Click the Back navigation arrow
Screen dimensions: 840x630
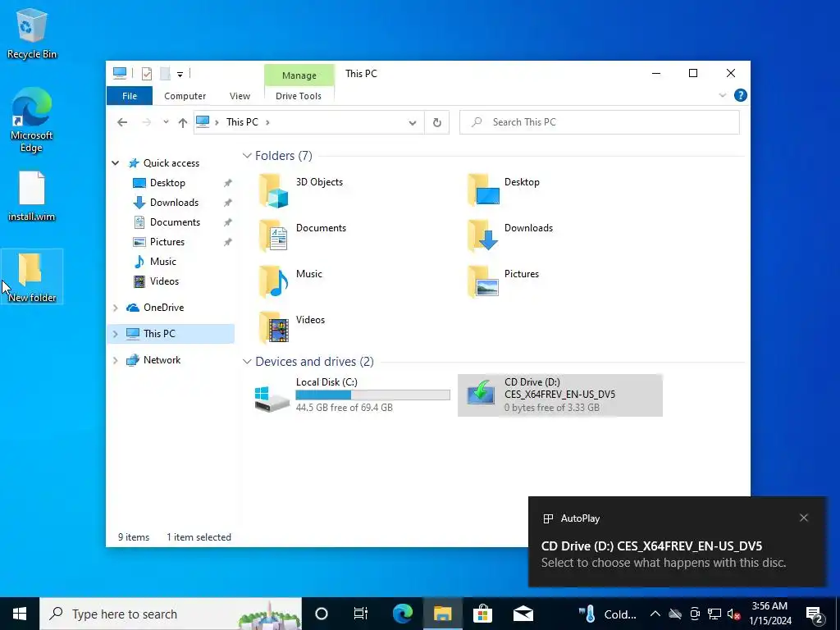pos(122,123)
